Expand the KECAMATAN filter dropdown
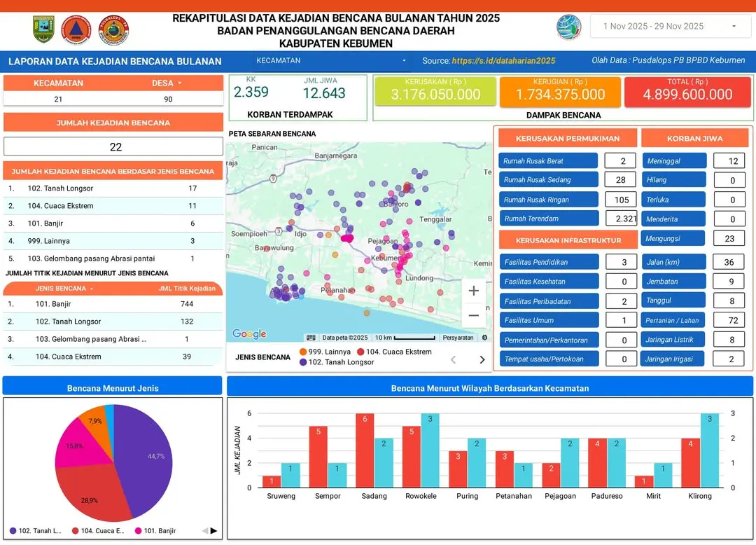The image size is (756, 545). point(330,61)
